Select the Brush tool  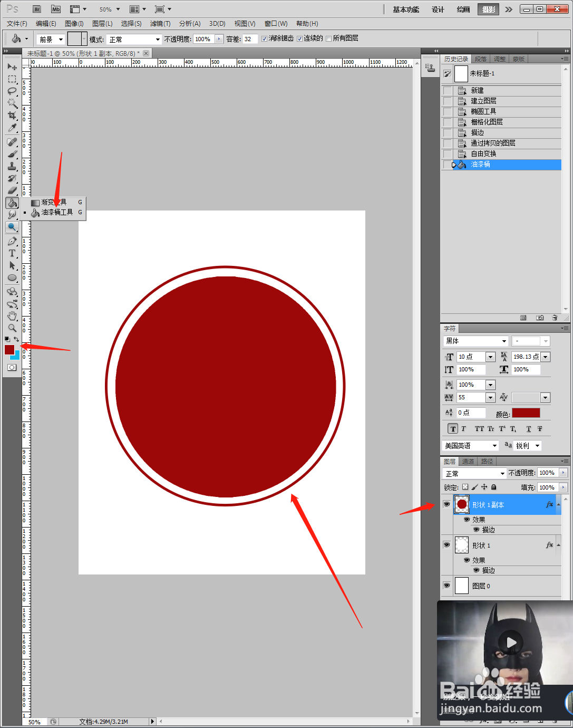pyautogui.click(x=12, y=154)
